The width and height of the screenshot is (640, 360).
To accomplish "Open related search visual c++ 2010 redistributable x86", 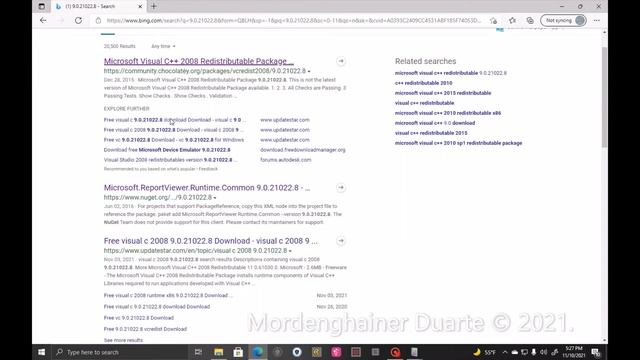I will tap(448, 113).
